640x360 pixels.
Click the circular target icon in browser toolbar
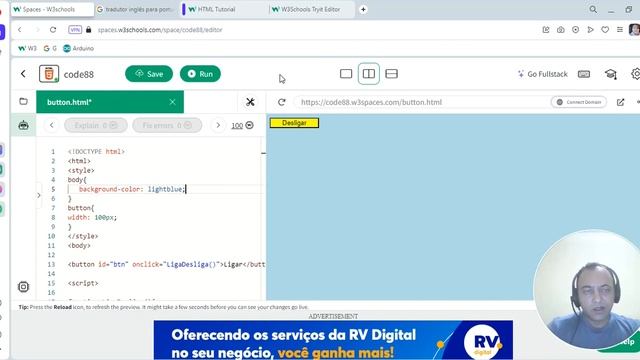pyautogui.click(x=576, y=30)
